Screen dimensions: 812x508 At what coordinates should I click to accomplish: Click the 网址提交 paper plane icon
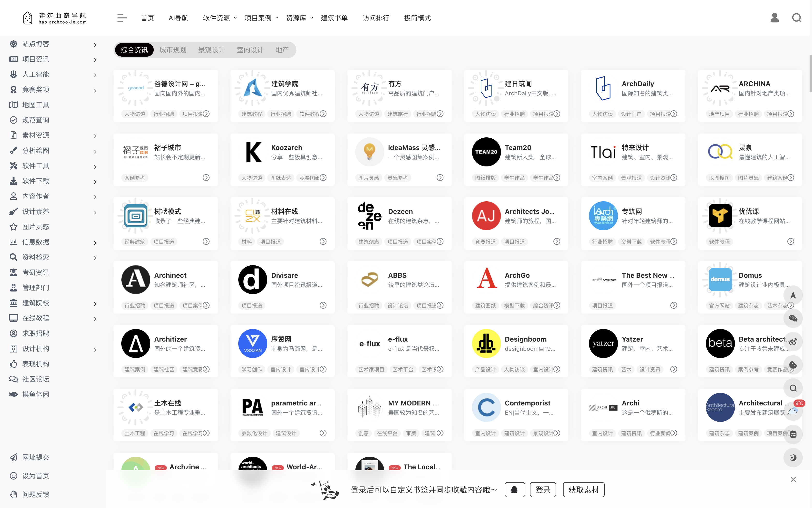coord(14,457)
